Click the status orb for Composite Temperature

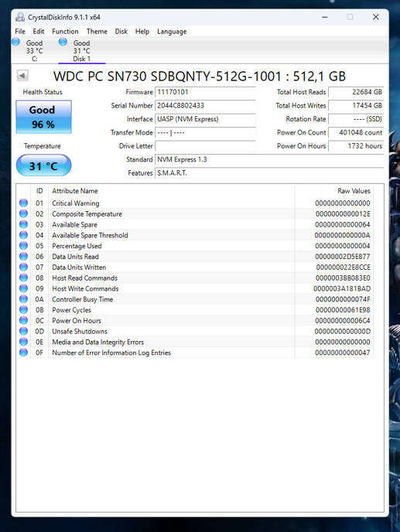(23, 213)
